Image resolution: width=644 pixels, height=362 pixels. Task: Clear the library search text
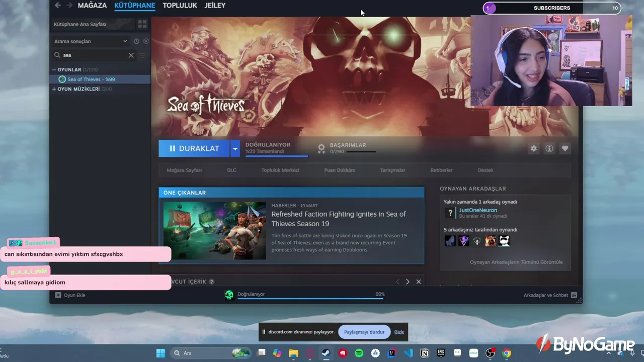point(131,55)
